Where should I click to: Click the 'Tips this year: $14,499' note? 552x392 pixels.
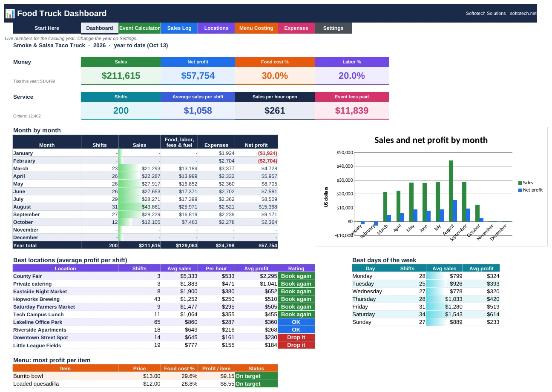34,81
